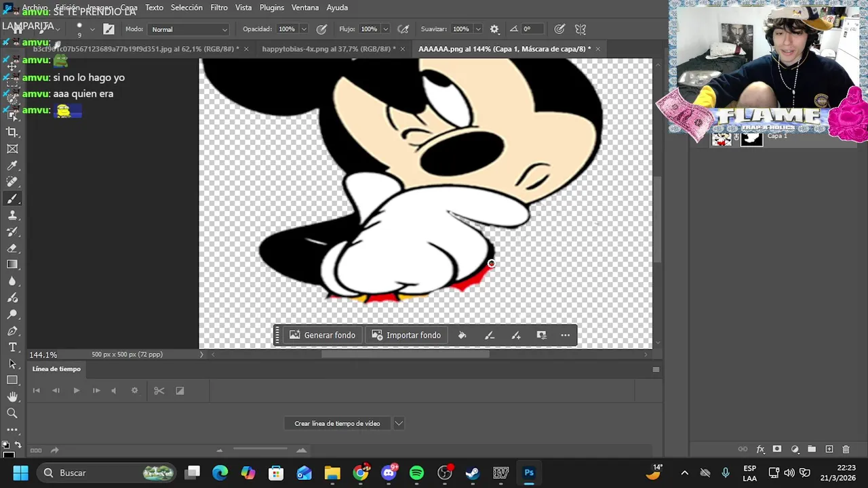Click Crear línea de tiempo de vídeo
Viewport: 868px width, 488px height.
[337, 424]
